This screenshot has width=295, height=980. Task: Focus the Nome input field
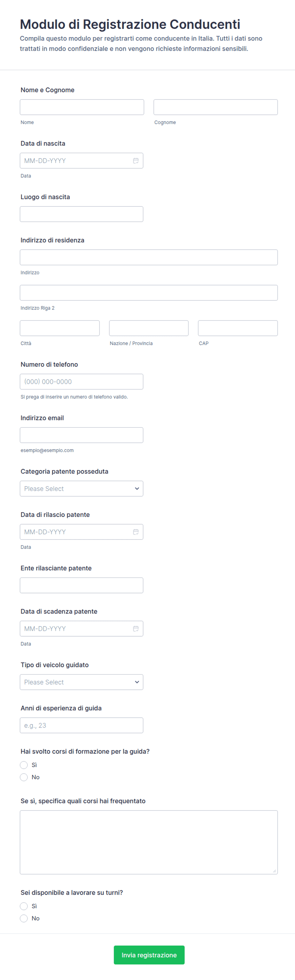(82, 107)
